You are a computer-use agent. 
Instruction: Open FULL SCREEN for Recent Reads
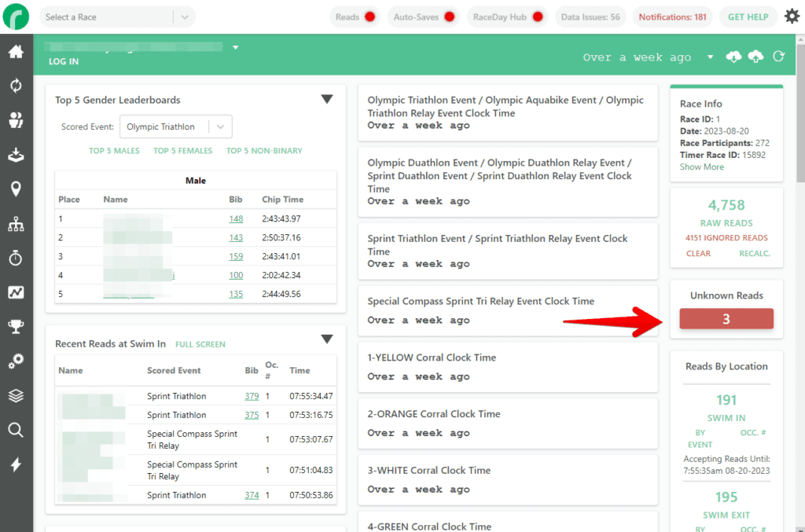tap(200, 344)
